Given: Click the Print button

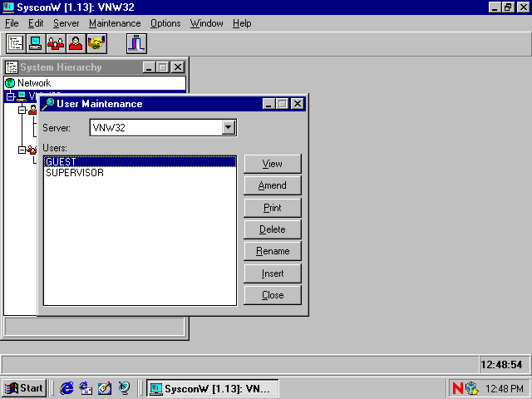Looking at the screenshot, I should point(273,208).
